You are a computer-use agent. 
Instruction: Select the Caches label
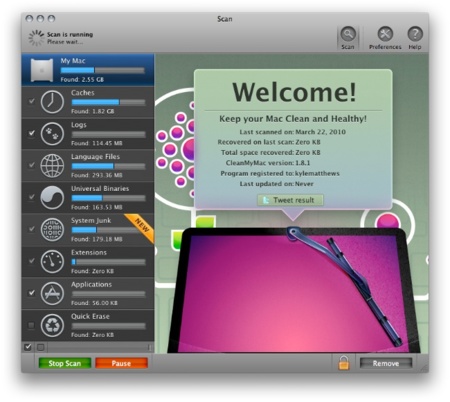coord(83,93)
